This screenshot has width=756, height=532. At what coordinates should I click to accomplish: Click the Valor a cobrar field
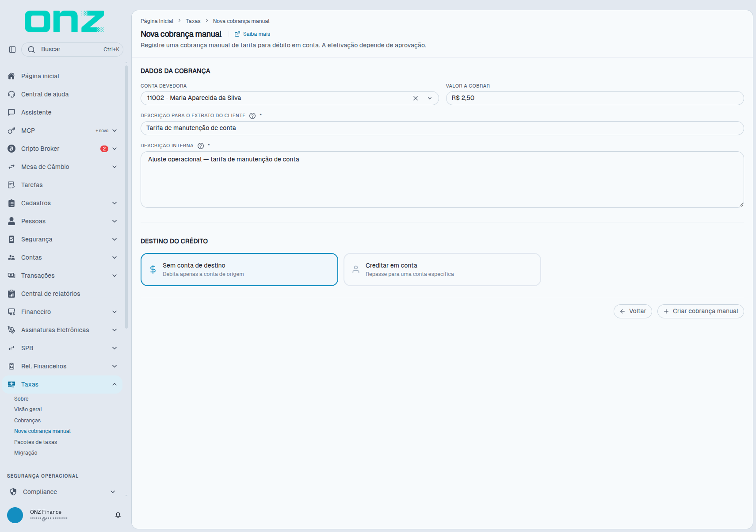pyautogui.click(x=595, y=98)
